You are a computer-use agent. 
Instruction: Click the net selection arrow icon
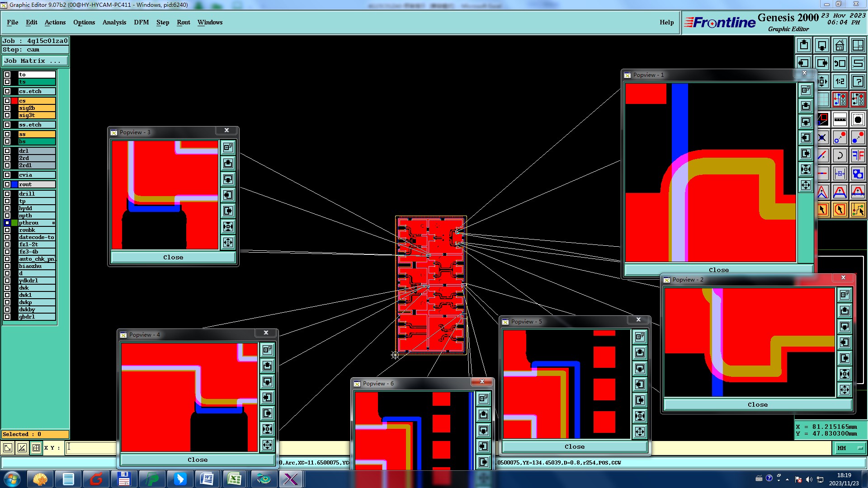coord(858,209)
